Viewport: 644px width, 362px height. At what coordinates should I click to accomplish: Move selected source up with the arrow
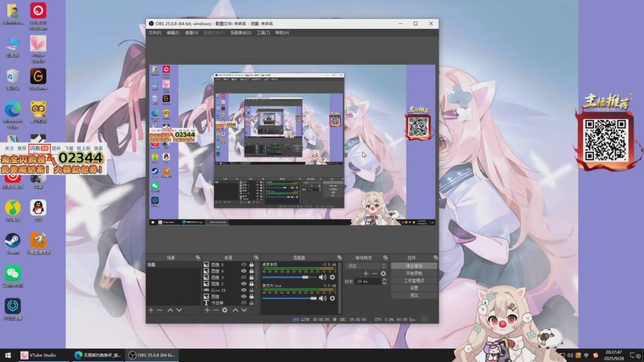point(235,311)
